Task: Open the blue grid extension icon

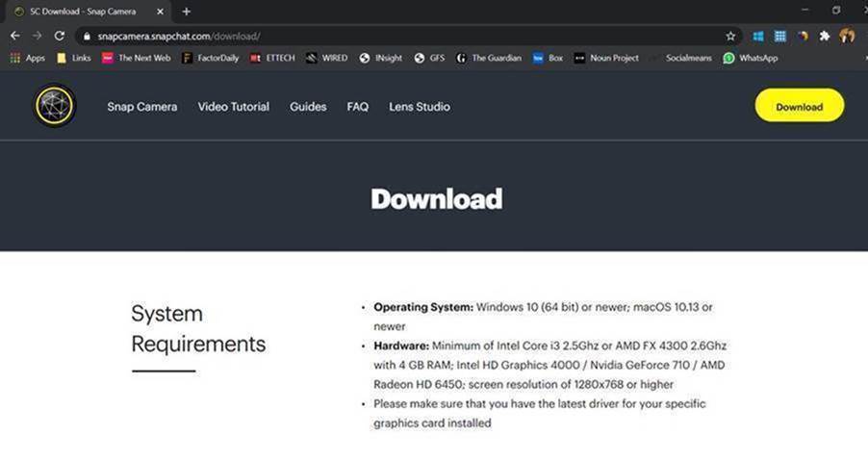Action: [x=780, y=36]
